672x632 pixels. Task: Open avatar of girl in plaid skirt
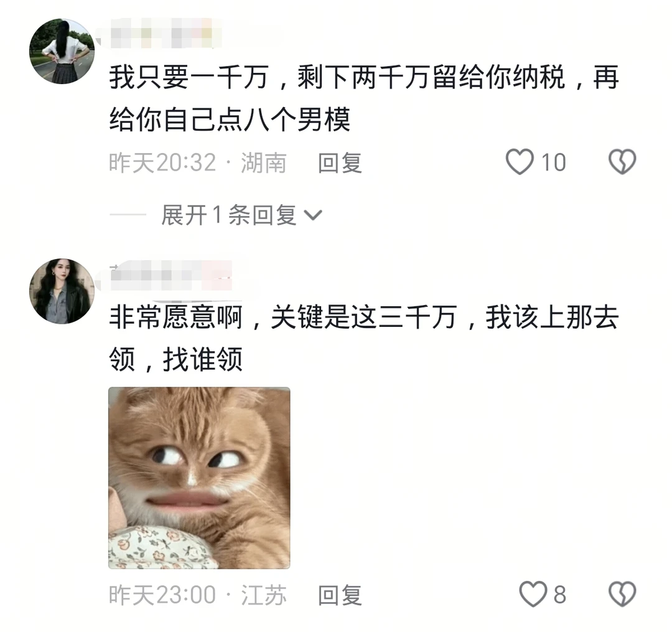click(62, 51)
